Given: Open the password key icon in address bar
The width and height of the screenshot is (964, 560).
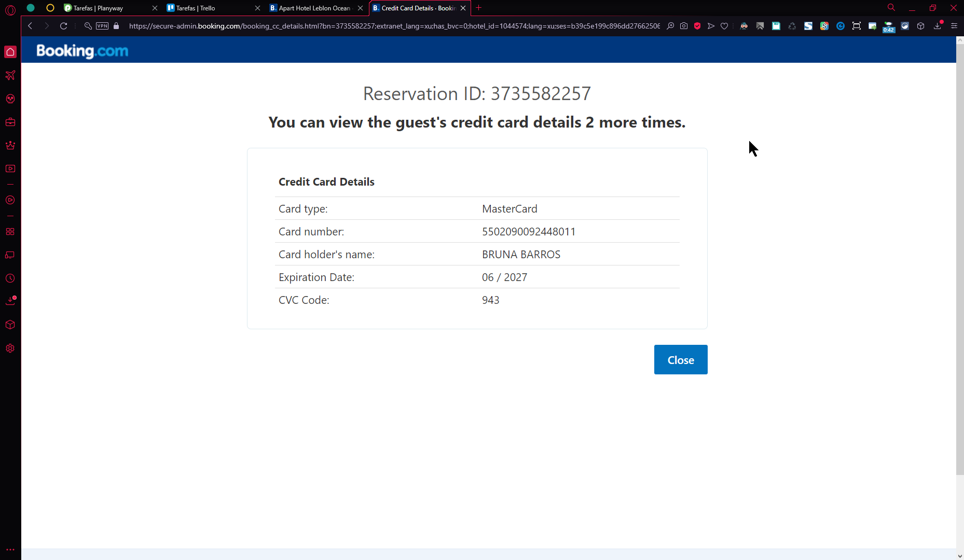Looking at the screenshot, I should coord(88,26).
